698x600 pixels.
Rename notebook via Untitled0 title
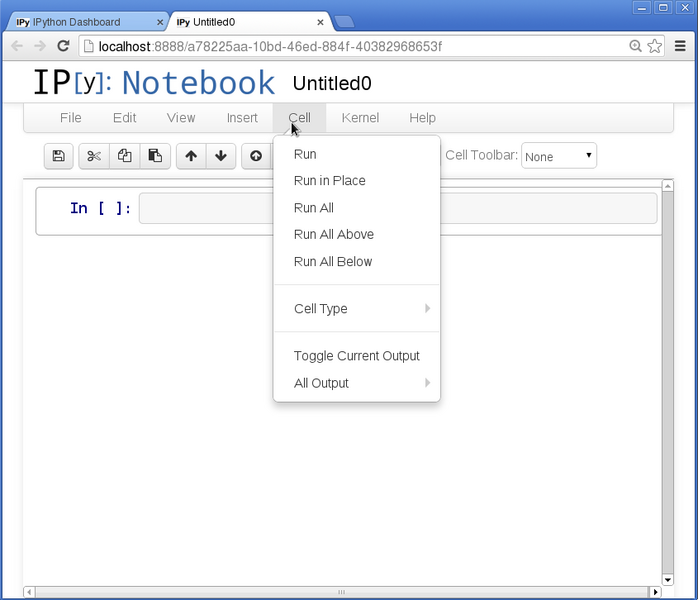pyautogui.click(x=332, y=83)
